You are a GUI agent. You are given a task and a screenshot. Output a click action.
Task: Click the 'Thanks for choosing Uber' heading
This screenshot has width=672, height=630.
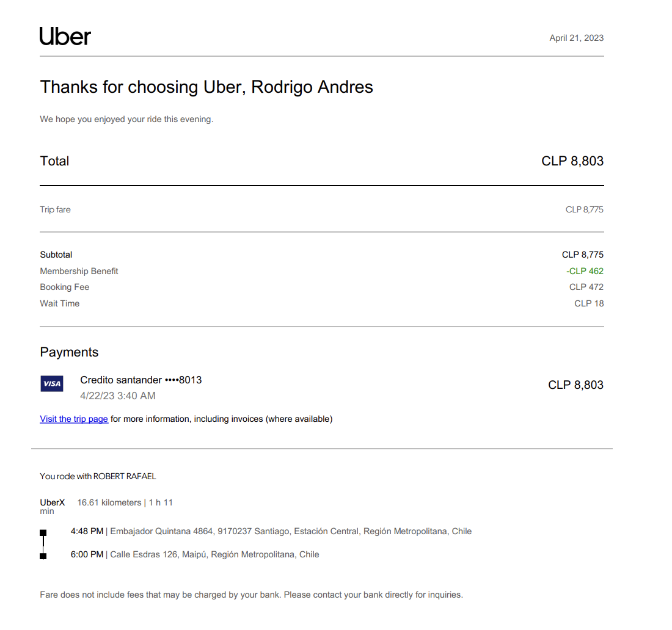206,87
